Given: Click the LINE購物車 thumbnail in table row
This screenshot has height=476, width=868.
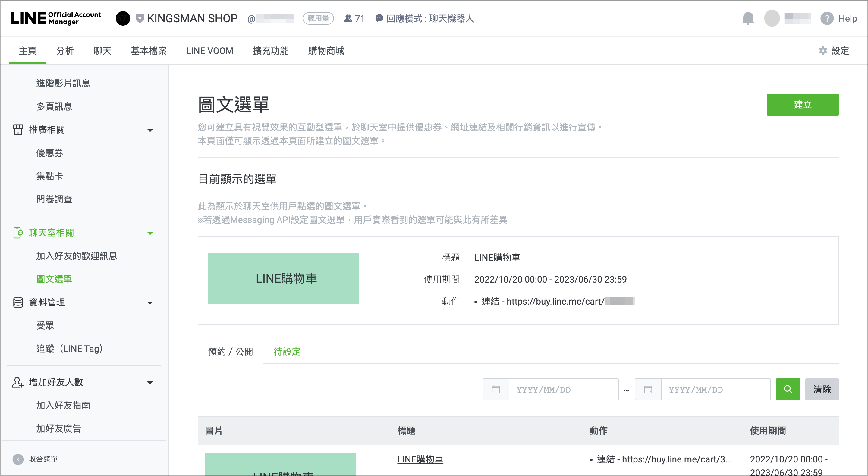Looking at the screenshot, I should [x=280, y=464].
